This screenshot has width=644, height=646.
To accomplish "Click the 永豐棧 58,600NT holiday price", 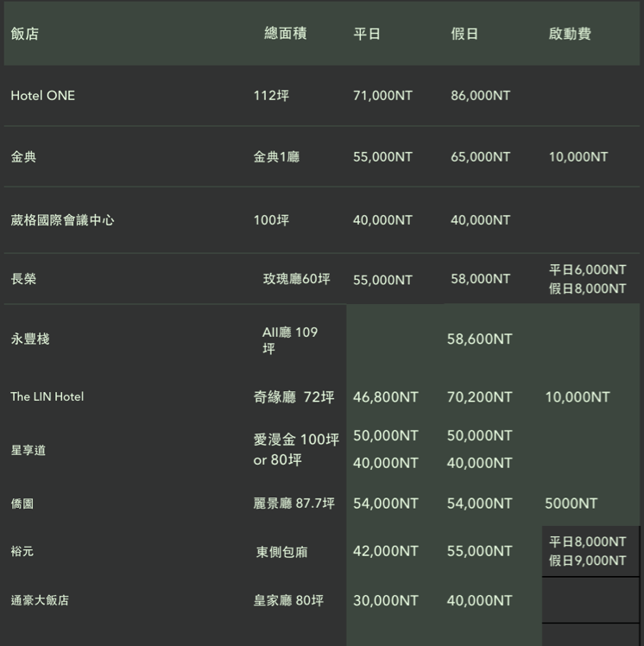I will tap(479, 339).
